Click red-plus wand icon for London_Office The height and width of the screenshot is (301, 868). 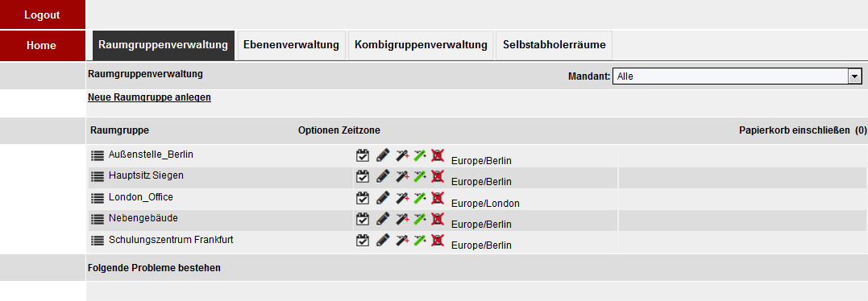click(402, 198)
